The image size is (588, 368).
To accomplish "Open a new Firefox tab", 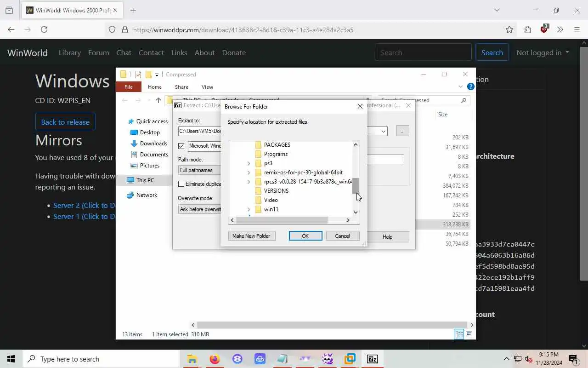I will (133, 10).
